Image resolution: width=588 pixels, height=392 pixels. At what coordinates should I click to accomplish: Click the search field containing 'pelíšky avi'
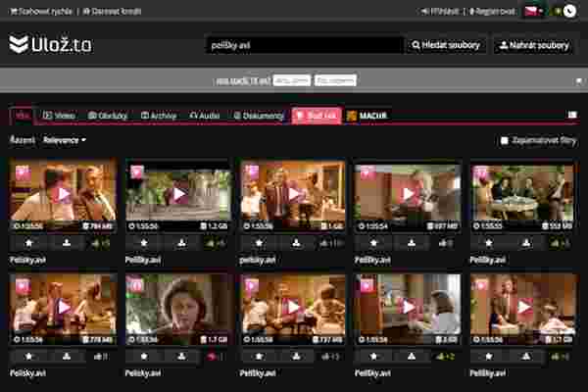pyautogui.click(x=304, y=45)
